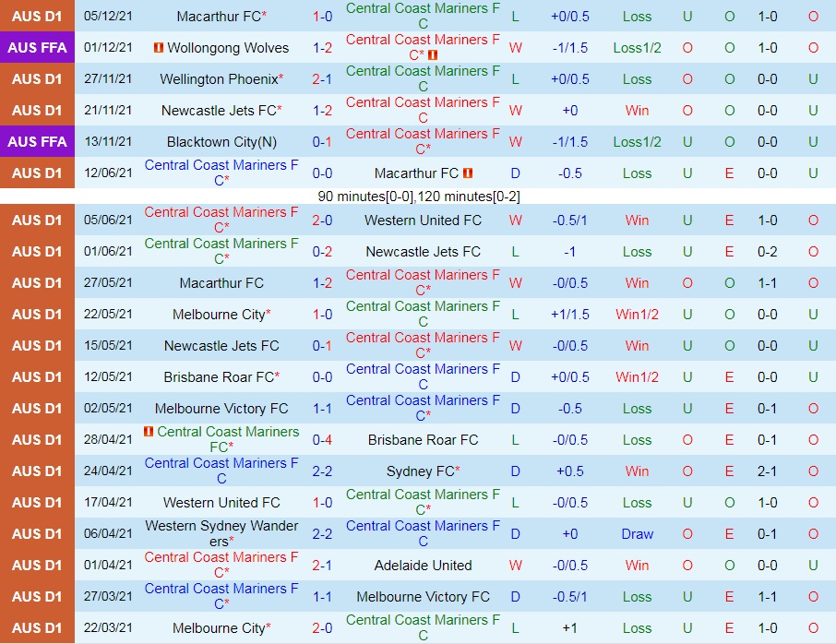This screenshot has width=836, height=644.
Task: Click the +1/1.5 handicap for 22/05/21 match
Action: [570, 315]
